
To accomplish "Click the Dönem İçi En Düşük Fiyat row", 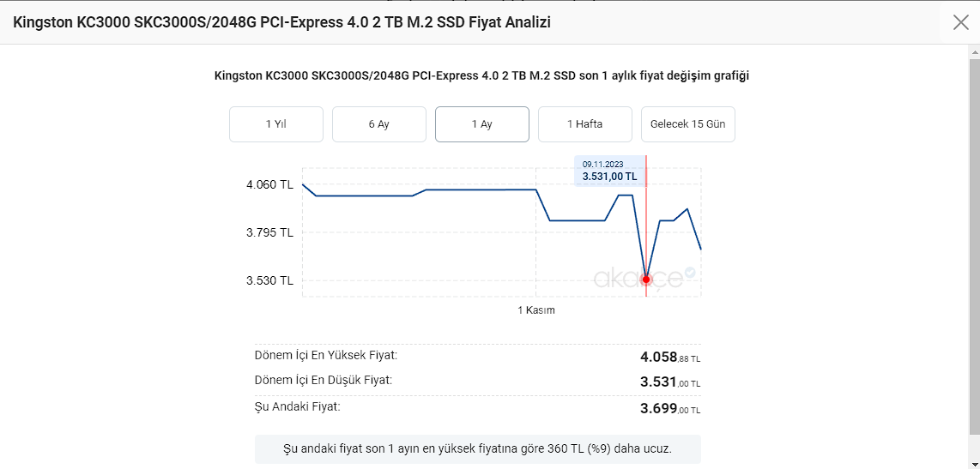I will (477, 381).
